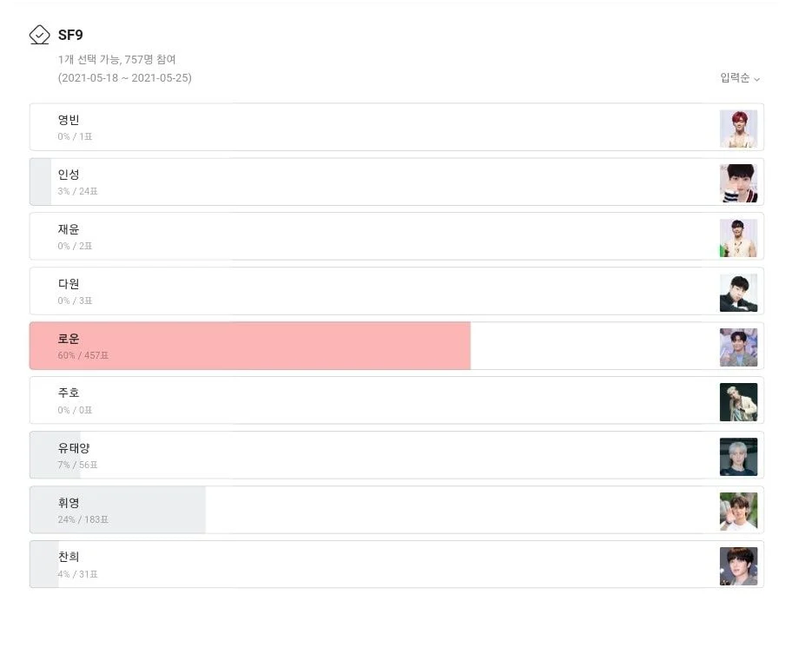Click the poll check icon beside SF9
This screenshot has width=812, height=654.
tap(39, 35)
